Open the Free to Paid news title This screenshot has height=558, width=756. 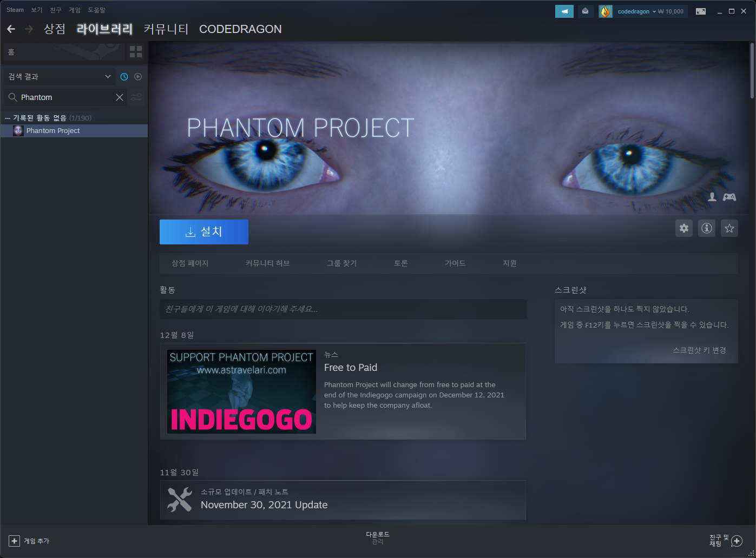[x=351, y=368]
